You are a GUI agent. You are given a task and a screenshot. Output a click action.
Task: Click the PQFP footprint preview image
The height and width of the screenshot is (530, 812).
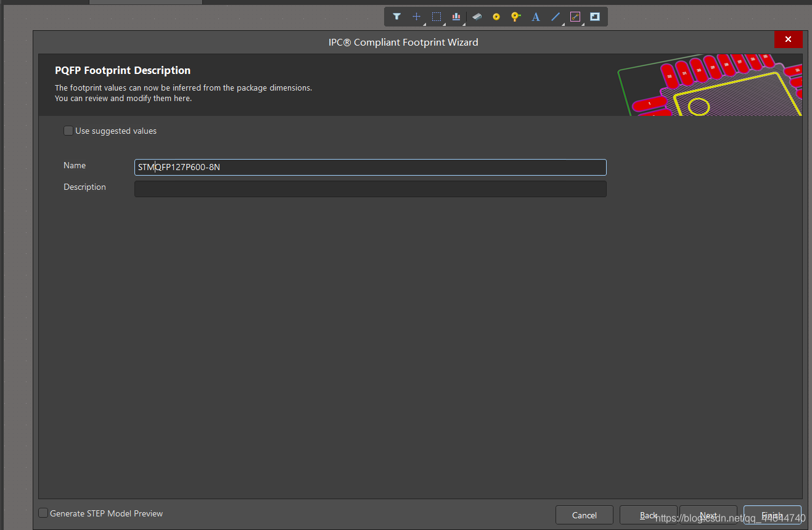[x=710, y=85]
